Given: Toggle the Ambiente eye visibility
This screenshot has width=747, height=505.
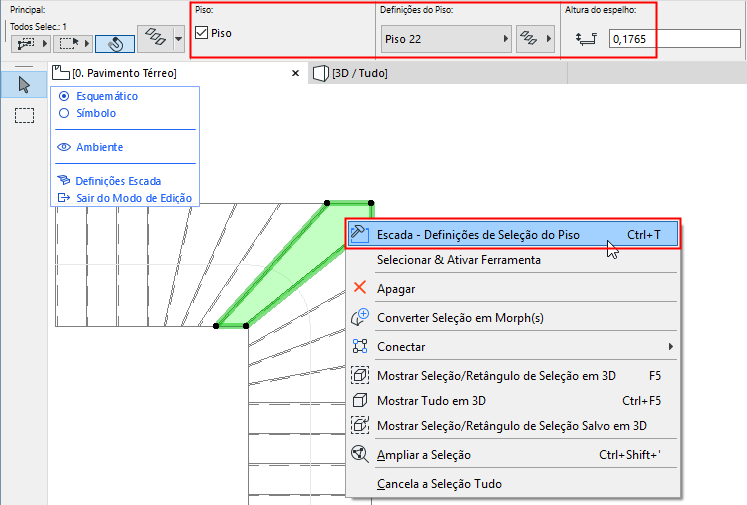Looking at the screenshot, I should [x=64, y=147].
